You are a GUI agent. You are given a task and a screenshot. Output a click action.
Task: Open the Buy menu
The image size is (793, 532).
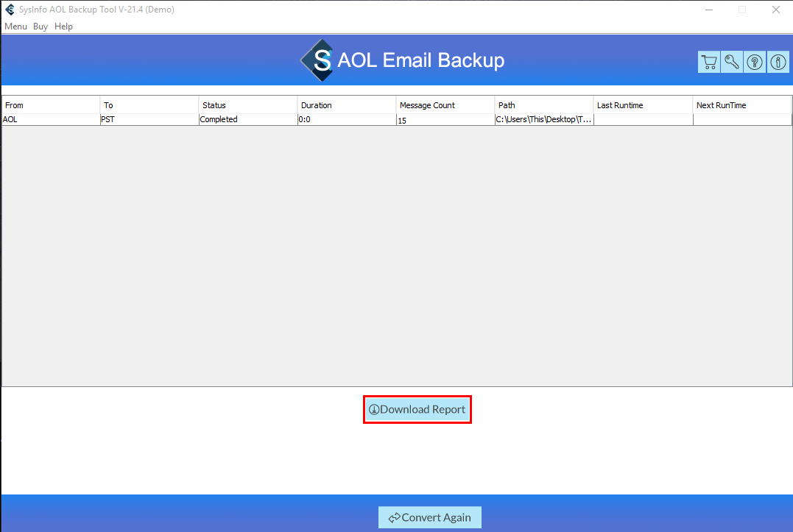pyautogui.click(x=40, y=26)
